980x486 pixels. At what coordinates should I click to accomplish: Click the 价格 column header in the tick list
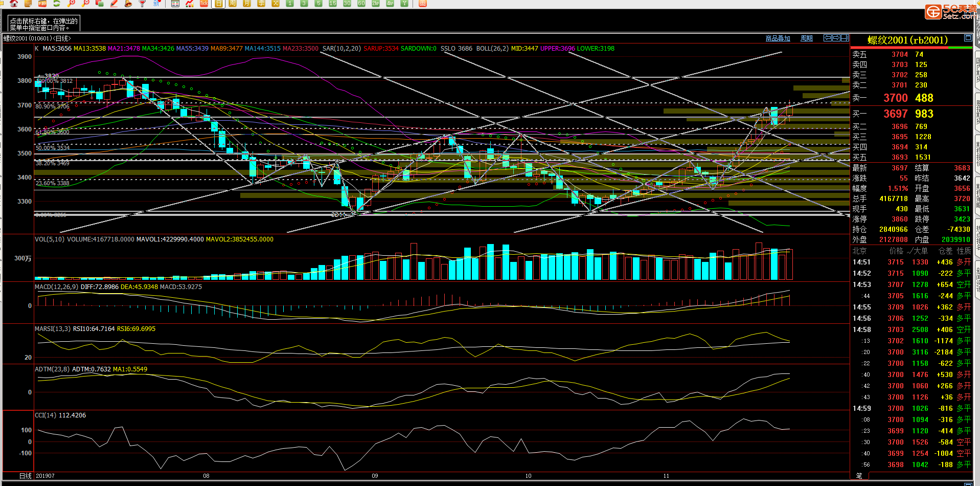pyautogui.click(x=896, y=251)
